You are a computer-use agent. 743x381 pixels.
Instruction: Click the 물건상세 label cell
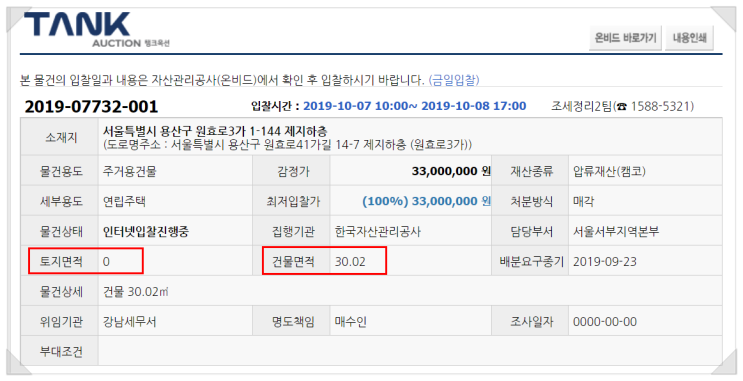60,291
